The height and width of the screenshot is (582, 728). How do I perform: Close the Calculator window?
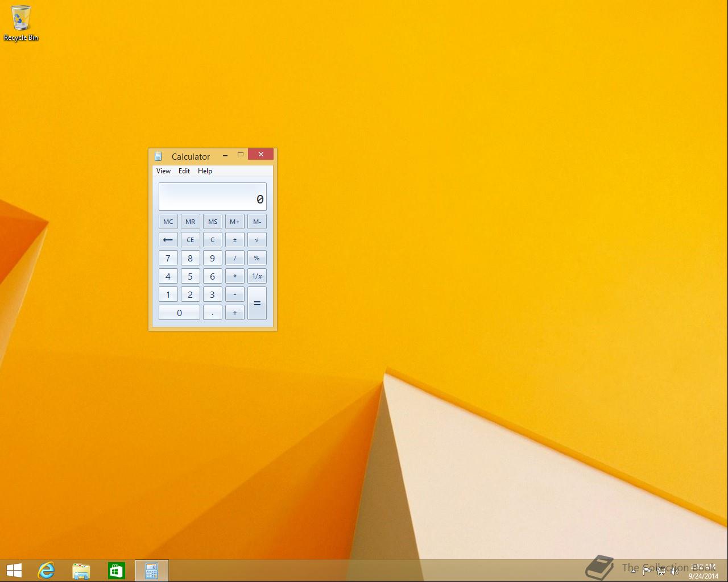click(x=261, y=155)
